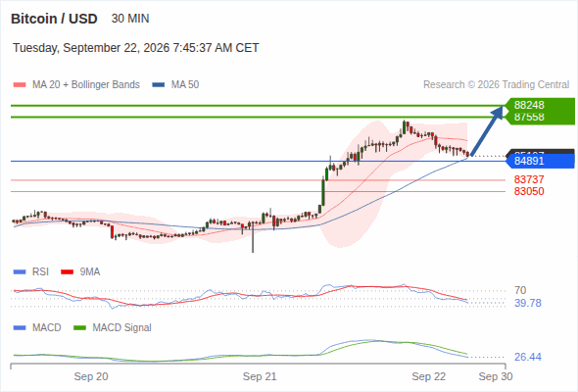Click the 9MA legend color swatch
The image size is (578, 392).
click(x=67, y=272)
